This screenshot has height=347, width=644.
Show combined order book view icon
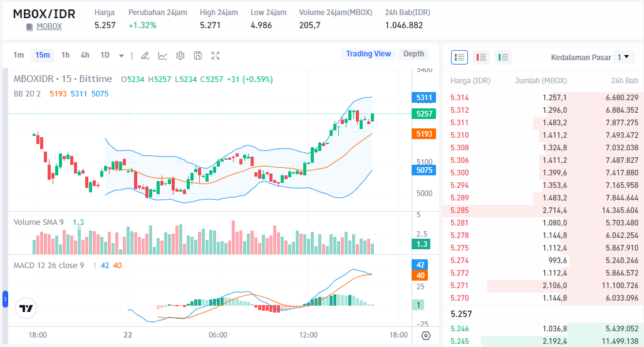coord(460,58)
